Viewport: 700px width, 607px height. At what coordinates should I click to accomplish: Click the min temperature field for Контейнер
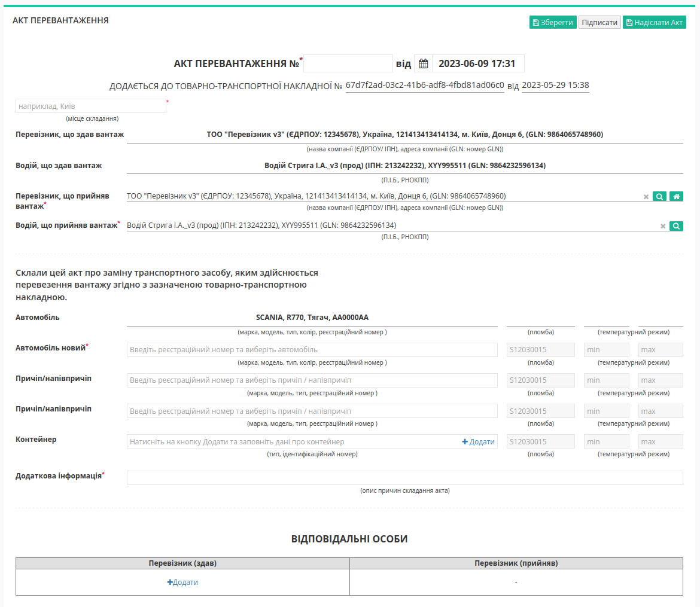click(606, 441)
